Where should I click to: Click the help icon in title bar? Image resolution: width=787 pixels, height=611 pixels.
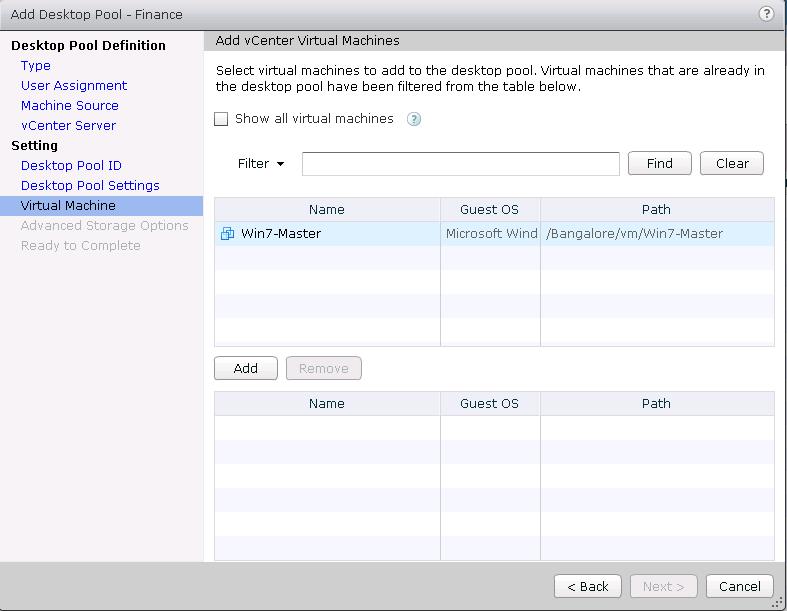click(x=766, y=14)
